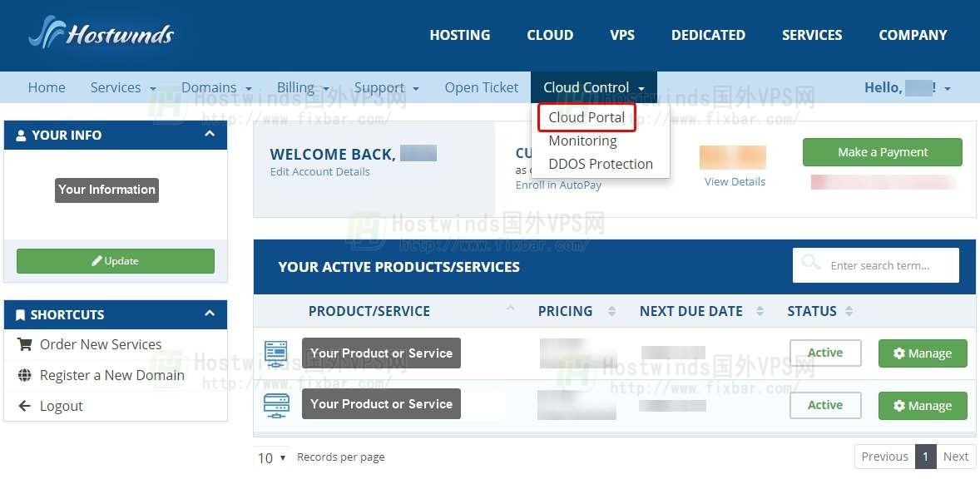
Task: Go to the Home page link
Action: (x=47, y=87)
